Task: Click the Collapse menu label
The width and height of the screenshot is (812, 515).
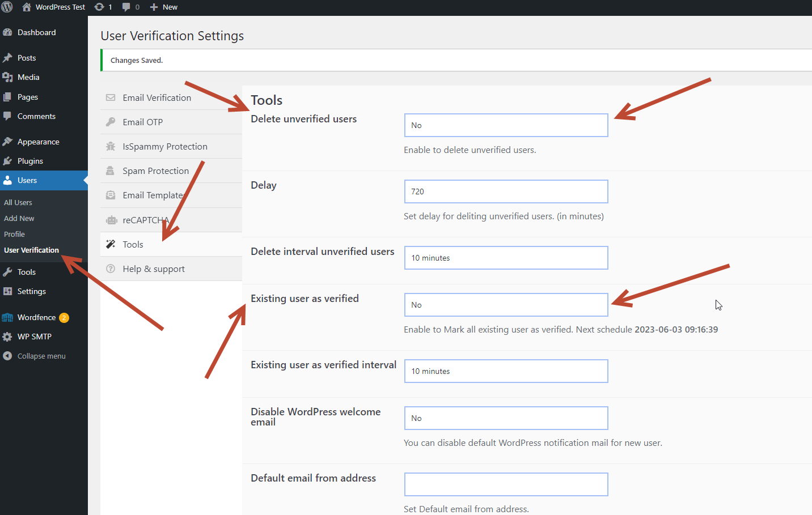Action: pyautogui.click(x=41, y=356)
